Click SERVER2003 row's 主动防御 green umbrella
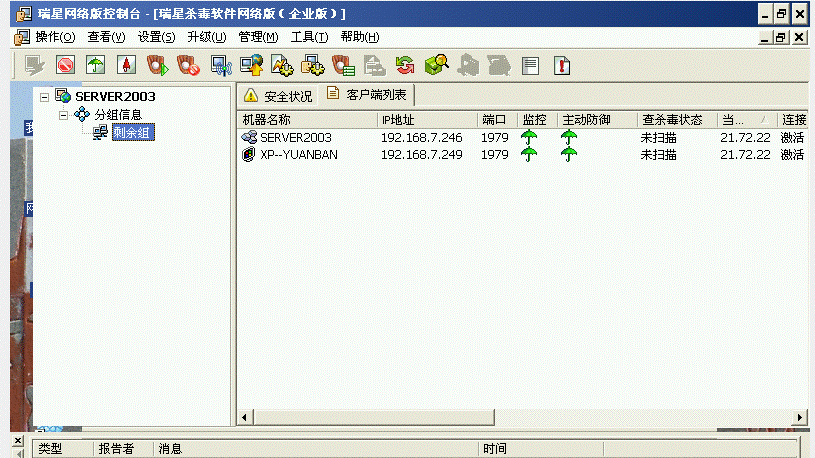 click(569, 137)
